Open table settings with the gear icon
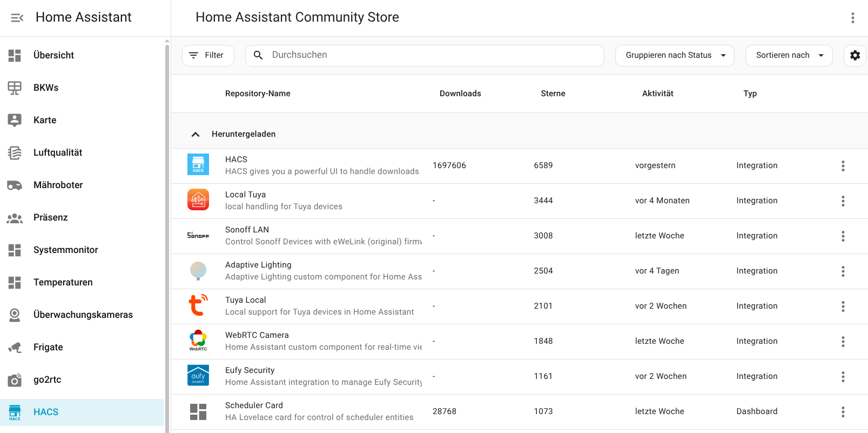868x433 pixels. pos(855,56)
